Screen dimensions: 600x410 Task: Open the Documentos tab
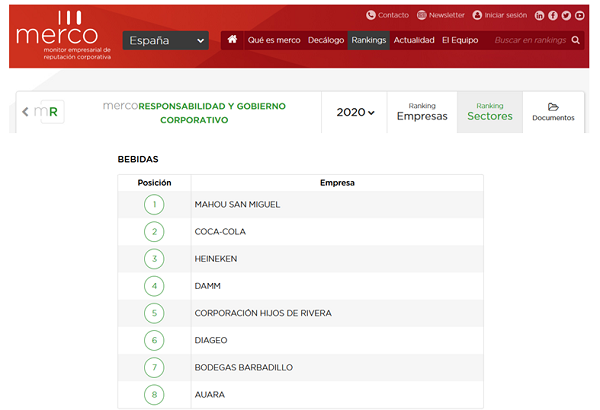[553, 112]
